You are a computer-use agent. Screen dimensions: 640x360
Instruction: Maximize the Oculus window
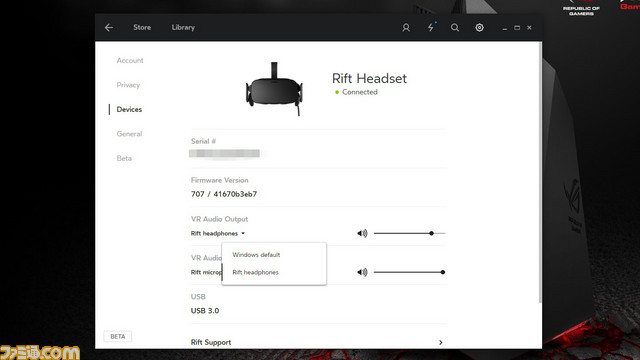click(x=517, y=28)
